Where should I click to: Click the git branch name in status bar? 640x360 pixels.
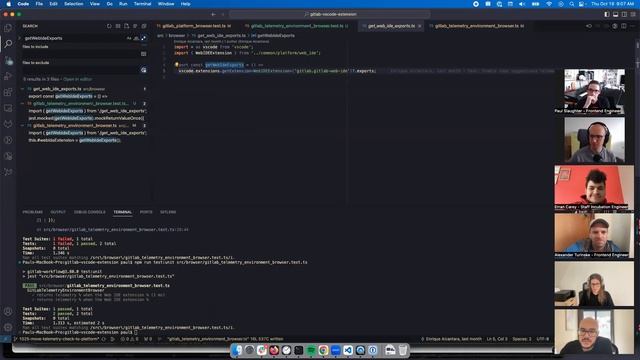point(56,339)
